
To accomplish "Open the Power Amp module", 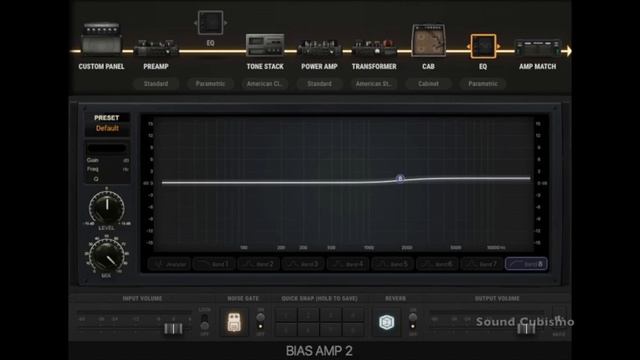I will [x=319, y=48].
